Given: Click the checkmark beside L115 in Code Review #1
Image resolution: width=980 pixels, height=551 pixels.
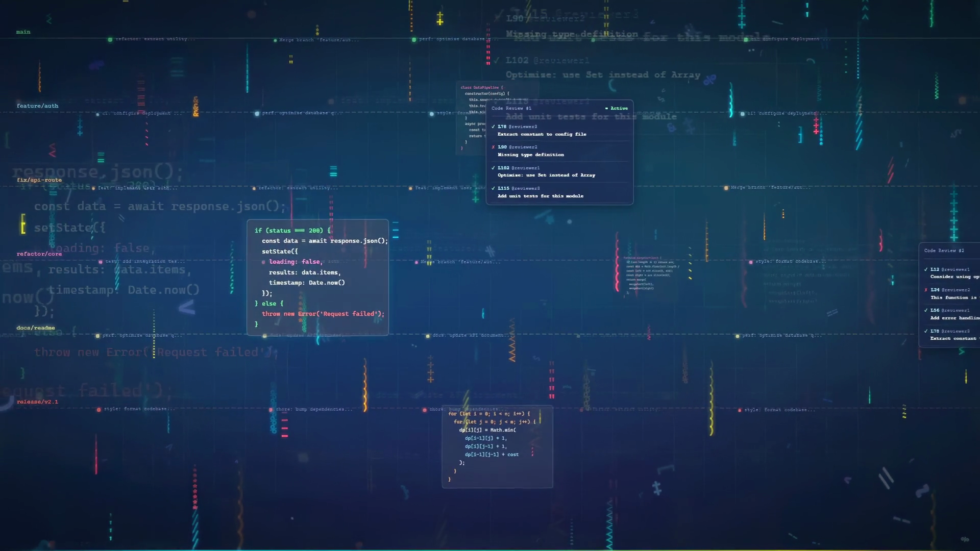Looking at the screenshot, I should pyautogui.click(x=493, y=188).
